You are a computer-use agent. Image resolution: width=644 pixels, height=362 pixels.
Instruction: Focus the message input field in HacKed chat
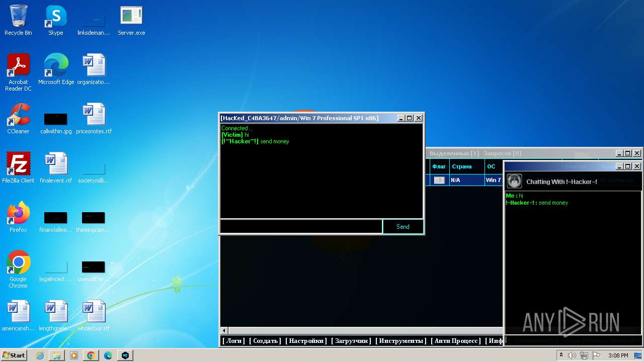click(301, 227)
